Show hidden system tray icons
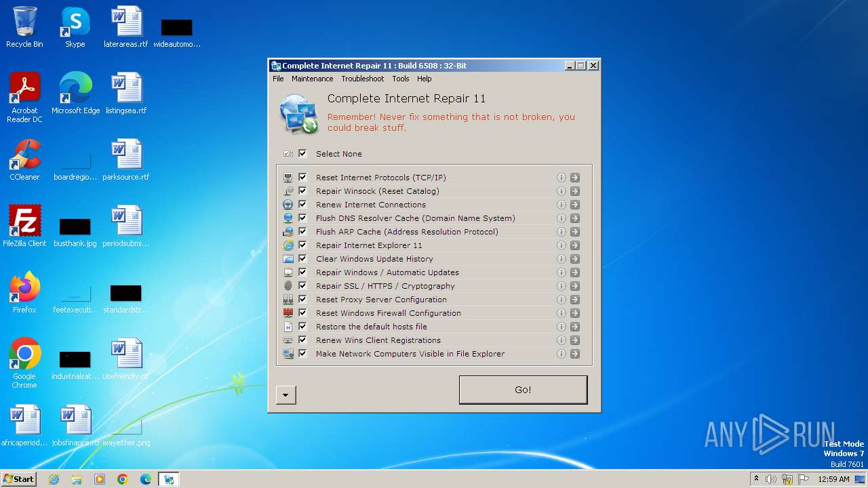 click(x=756, y=479)
